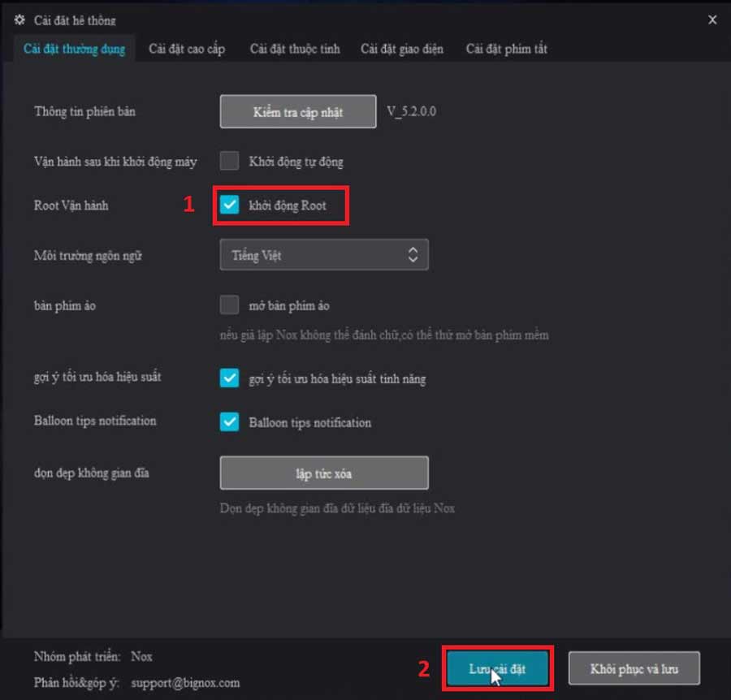Go to Cài đặt thuộc tính tab
Image resolution: width=731 pixels, height=700 pixels.
(295, 49)
